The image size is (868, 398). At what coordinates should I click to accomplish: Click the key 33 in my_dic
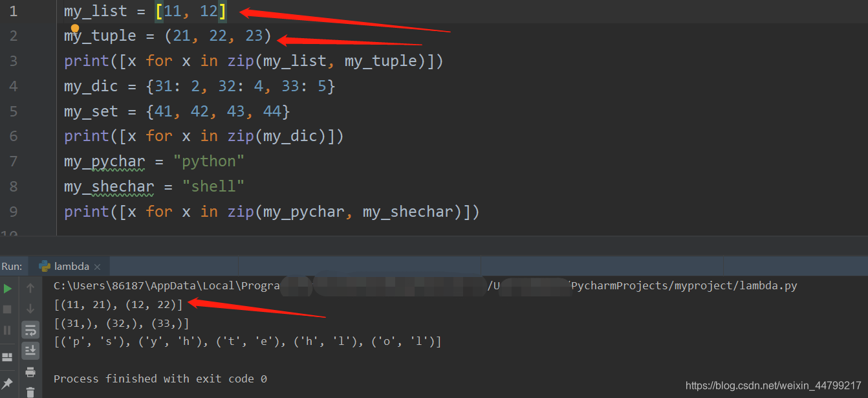290,86
